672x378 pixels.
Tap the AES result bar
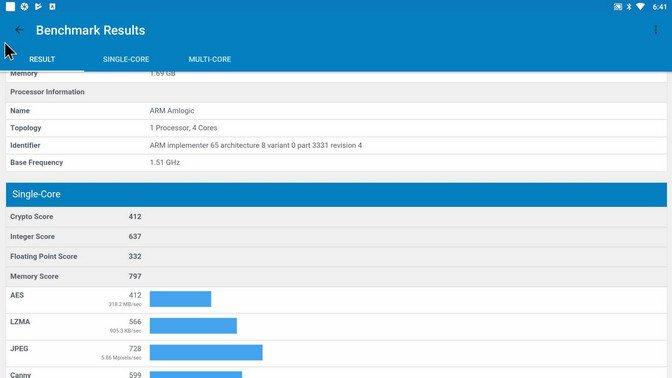(x=180, y=299)
